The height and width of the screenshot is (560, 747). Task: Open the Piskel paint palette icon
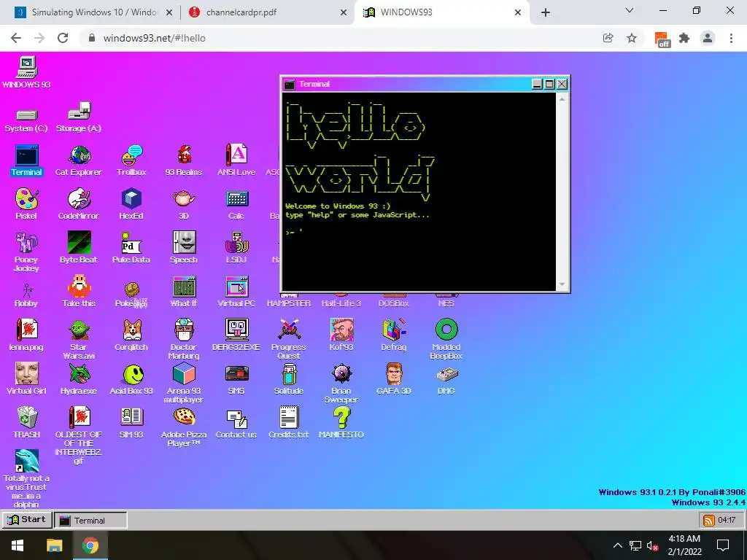click(27, 199)
